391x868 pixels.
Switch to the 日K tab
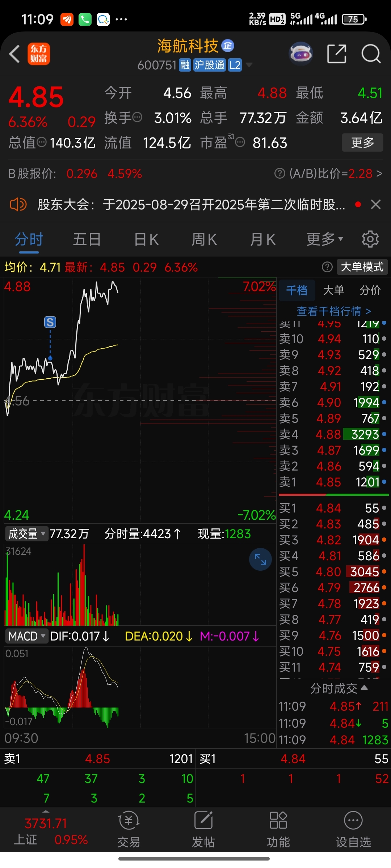pyautogui.click(x=146, y=239)
